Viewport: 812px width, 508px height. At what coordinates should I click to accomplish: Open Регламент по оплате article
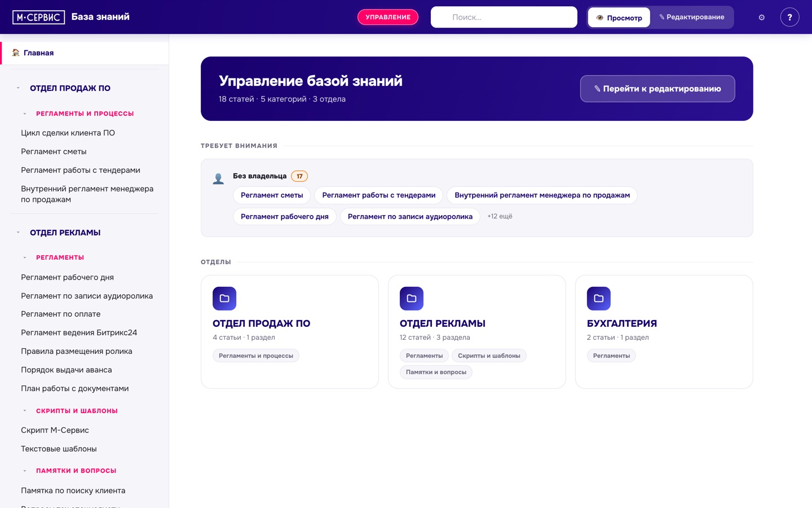60,314
